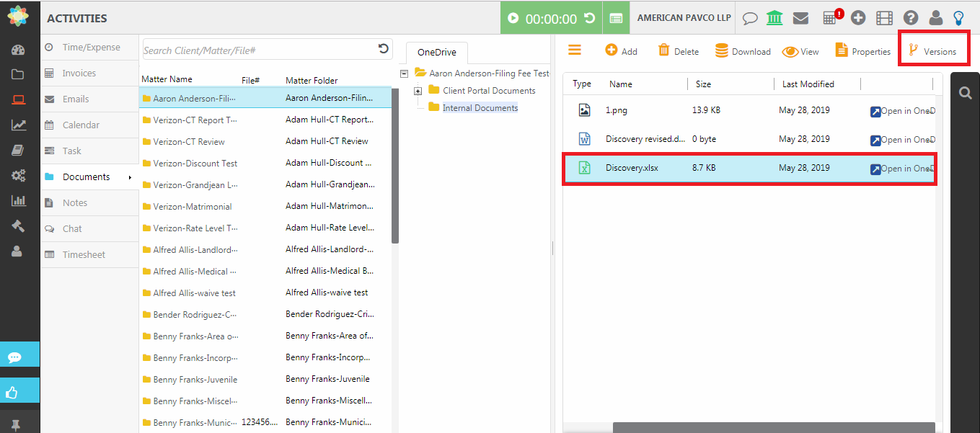The image size is (980, 433).
Task: Open the bank building icon in header
Action: point(774,18)
